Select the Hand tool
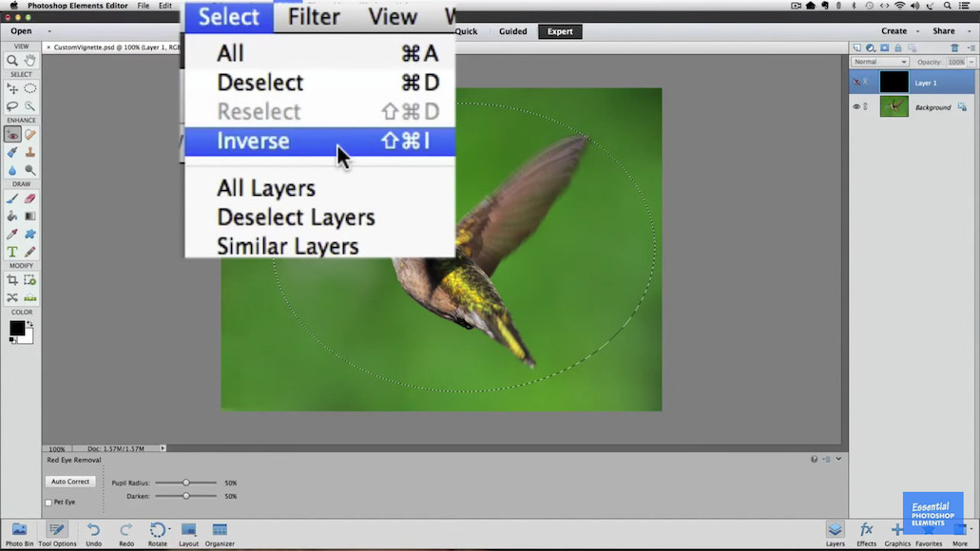Screen dimensions: 980x551 tap(30, 61)
